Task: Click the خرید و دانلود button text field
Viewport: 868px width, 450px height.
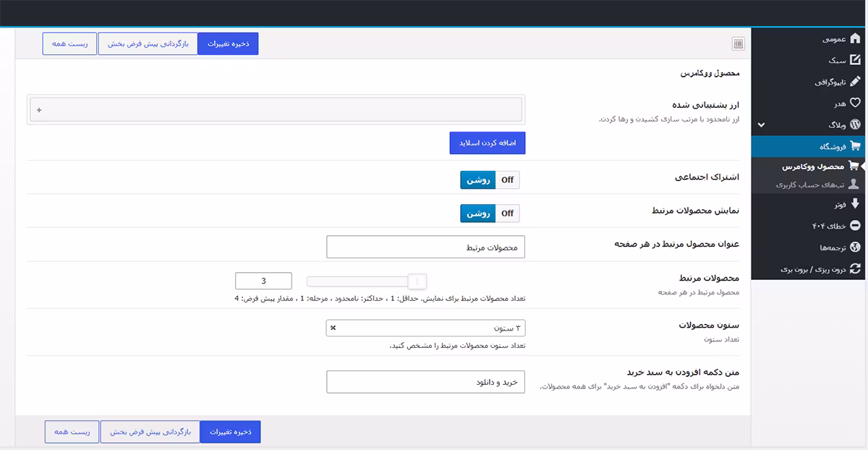Action: coord(425,382)
